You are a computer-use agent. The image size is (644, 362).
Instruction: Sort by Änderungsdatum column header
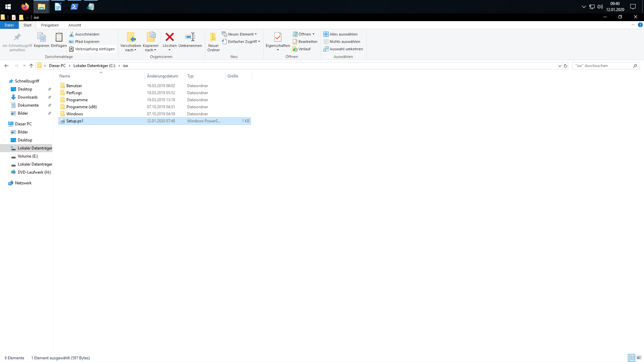click(x=165, y=76)
